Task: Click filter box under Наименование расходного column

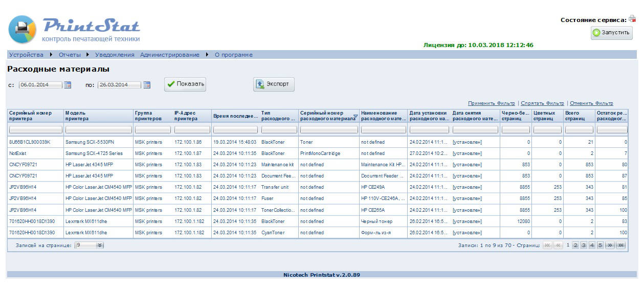Action: (x=383, y=130)
